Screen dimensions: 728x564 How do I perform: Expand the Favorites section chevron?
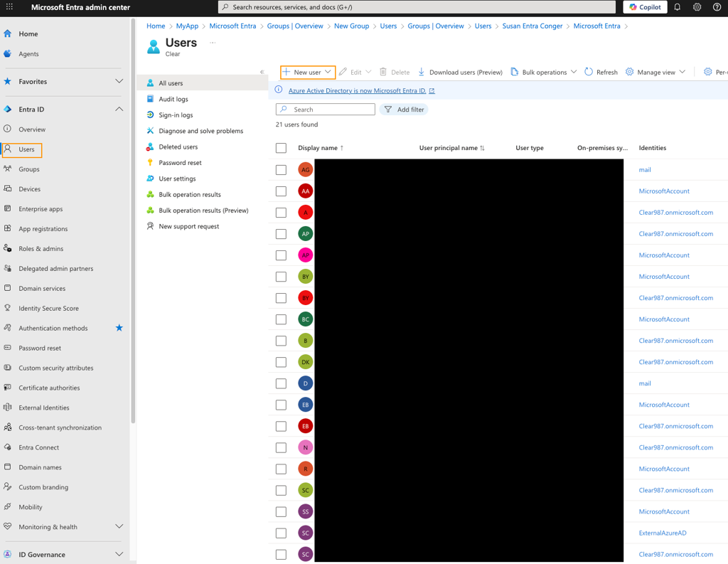pos(119,81)
